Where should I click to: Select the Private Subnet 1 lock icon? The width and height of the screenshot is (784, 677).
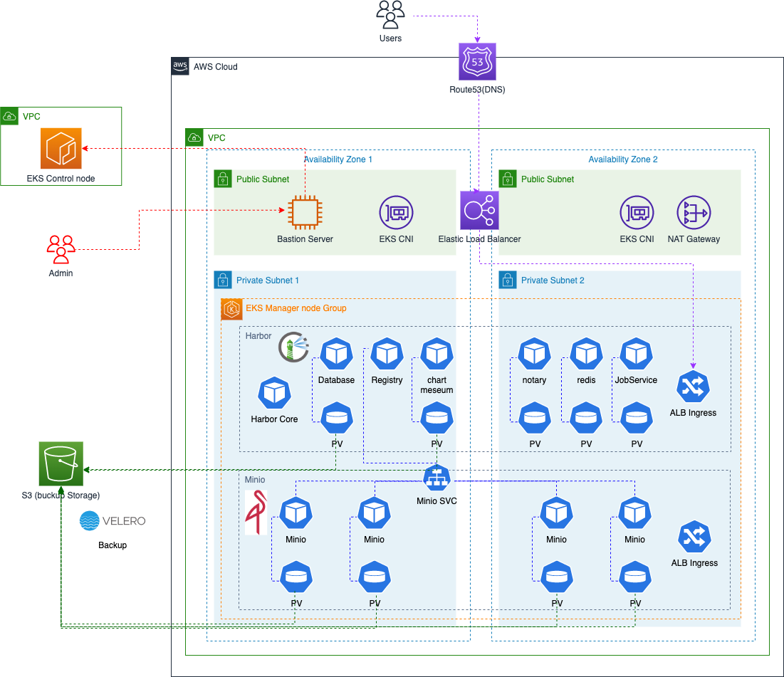[x=223, y=280]
